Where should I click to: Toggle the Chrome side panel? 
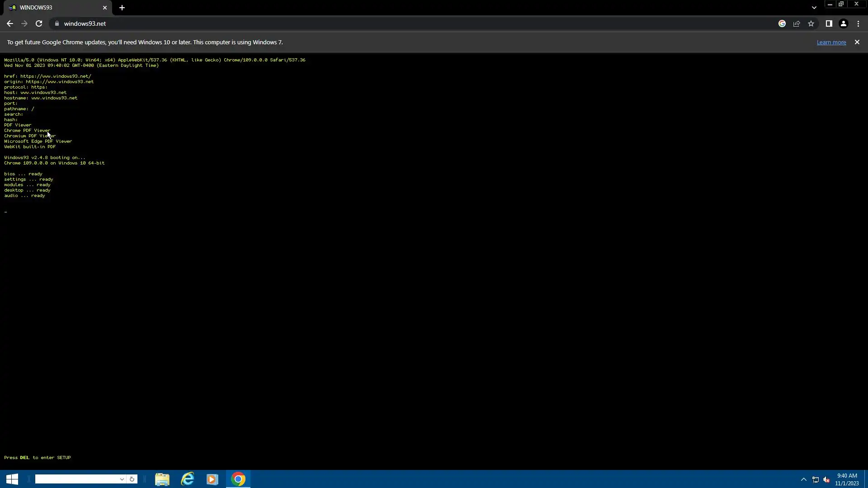[829, 23]
